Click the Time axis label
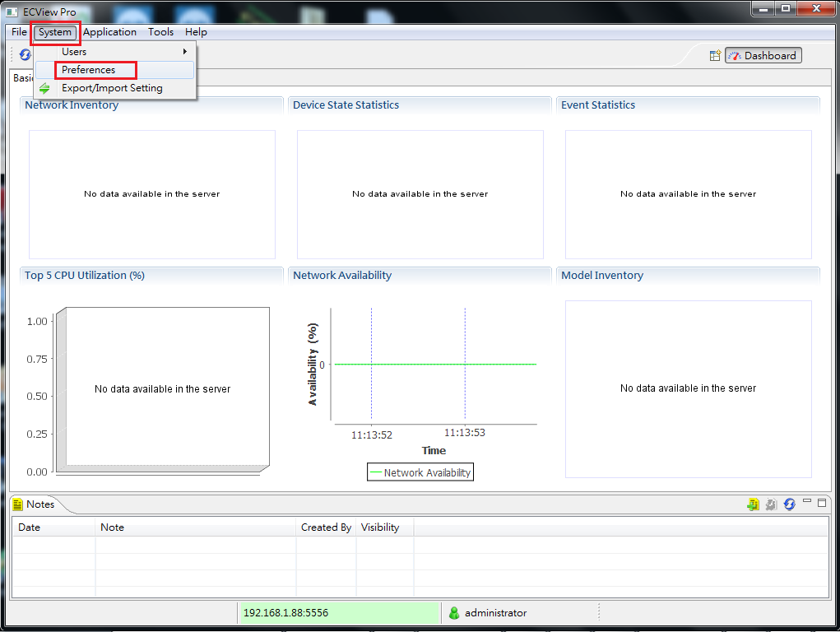 (434, 451)
